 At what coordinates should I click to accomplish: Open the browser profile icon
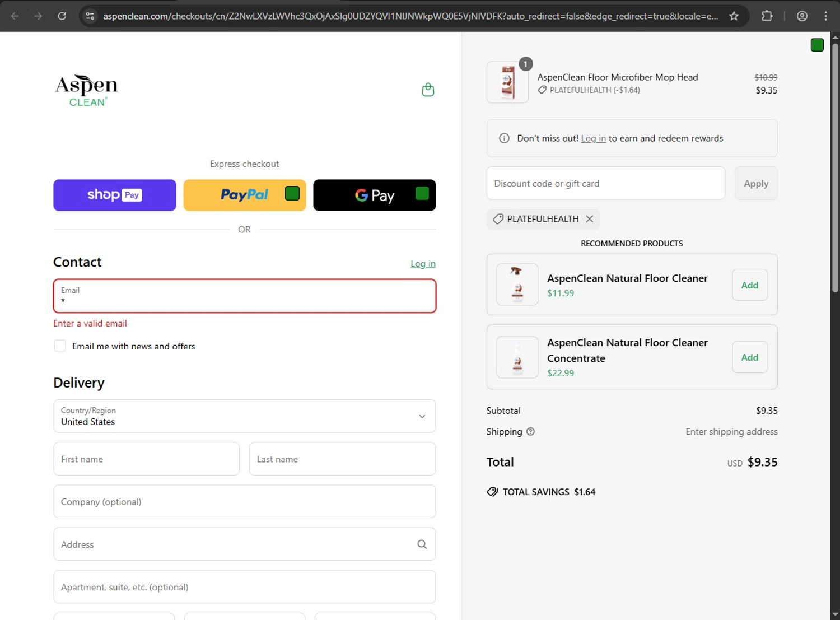click(802, 16)
